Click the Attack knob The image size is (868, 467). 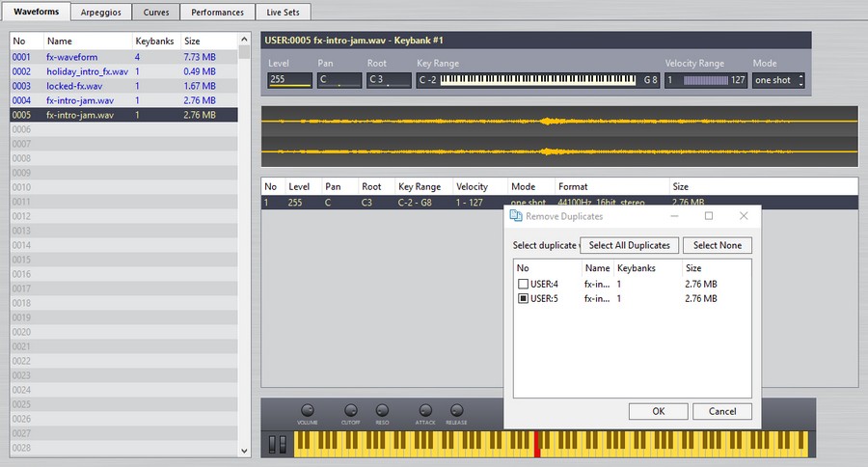click(425, 410)
